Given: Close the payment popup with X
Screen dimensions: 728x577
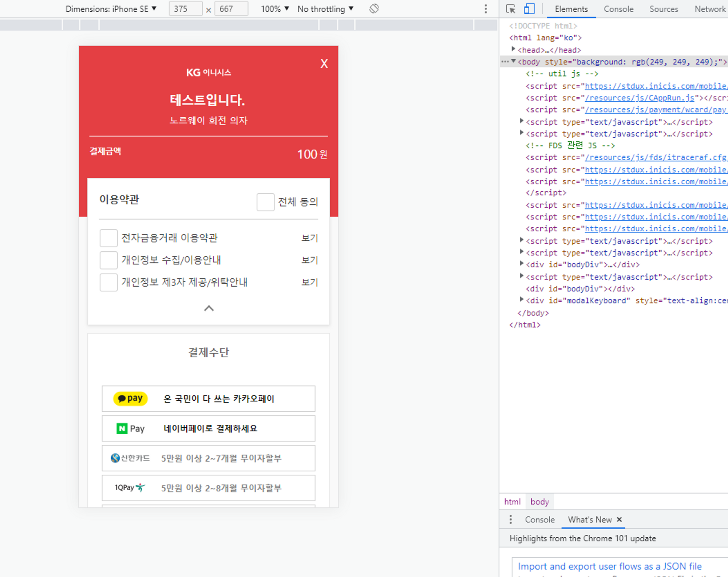Looking at the screenshot, I should [324, 64].
